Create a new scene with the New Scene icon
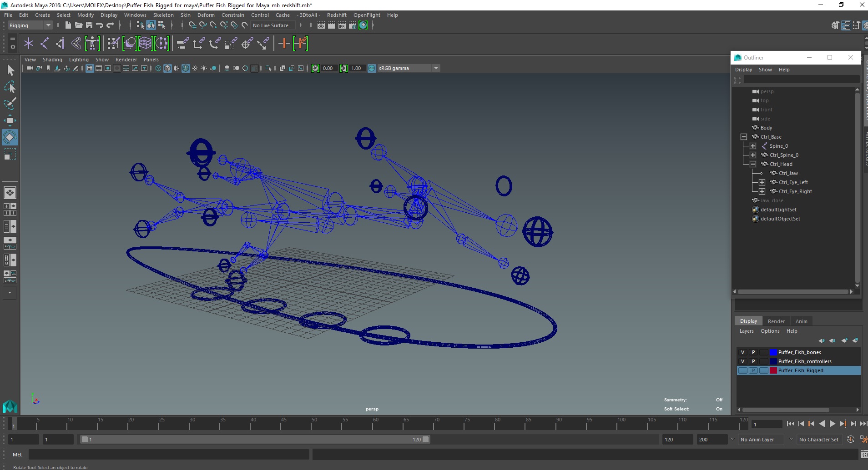Screen dimensions: 868x470 point(68,25)
